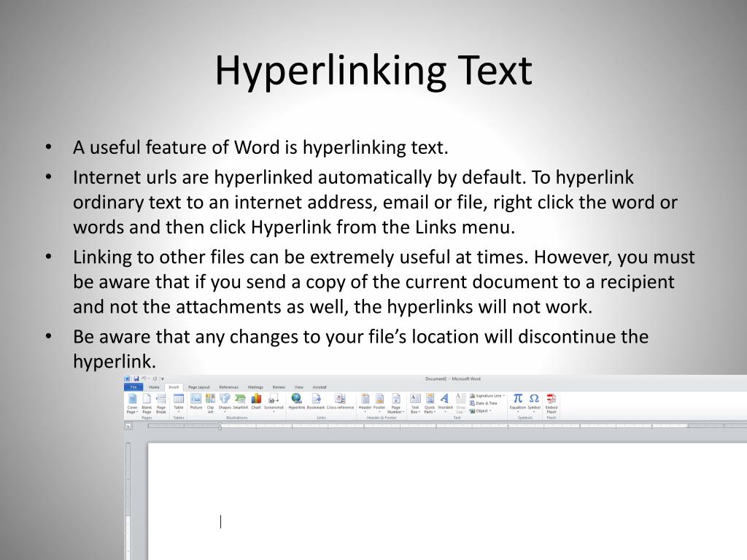The height and width of the screenshot is (560, 747).
Task: Click the Hyperlink button in Links group
Action: [297, 402]
